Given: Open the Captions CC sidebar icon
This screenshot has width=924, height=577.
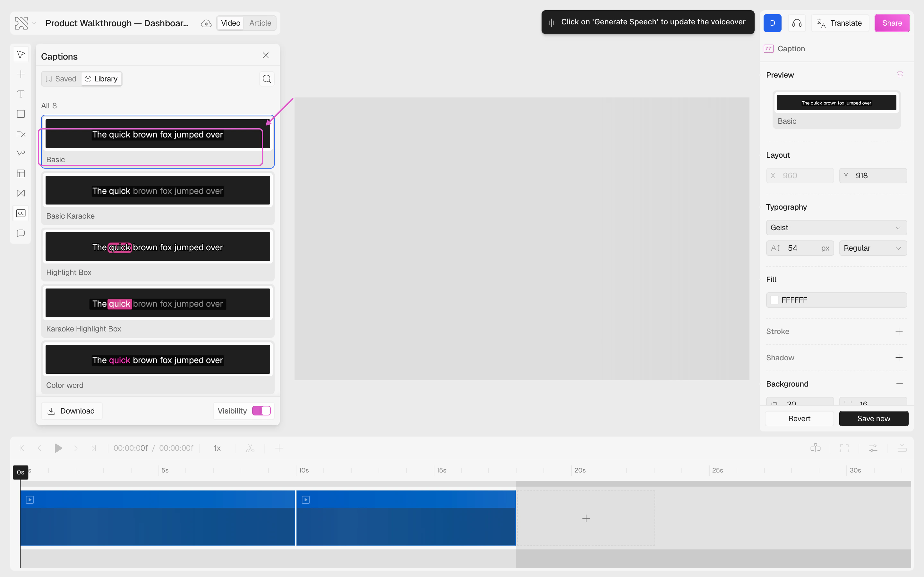Looking at the screenshot, I should tap(21, 213).
